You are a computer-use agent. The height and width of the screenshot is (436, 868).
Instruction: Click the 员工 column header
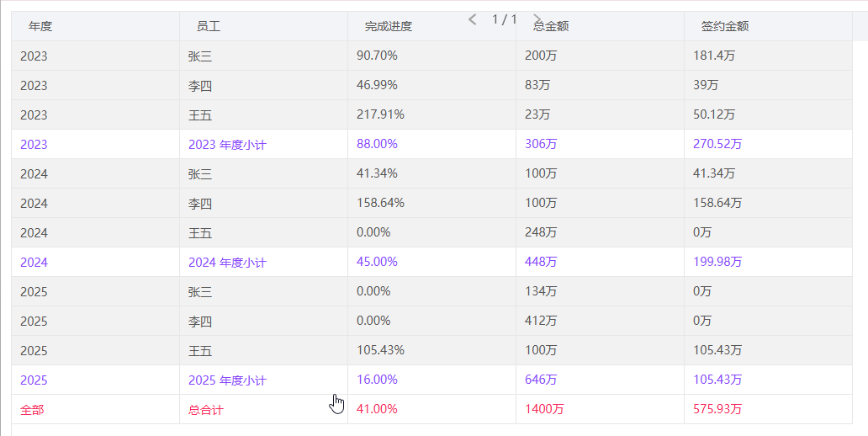[209, 26]
